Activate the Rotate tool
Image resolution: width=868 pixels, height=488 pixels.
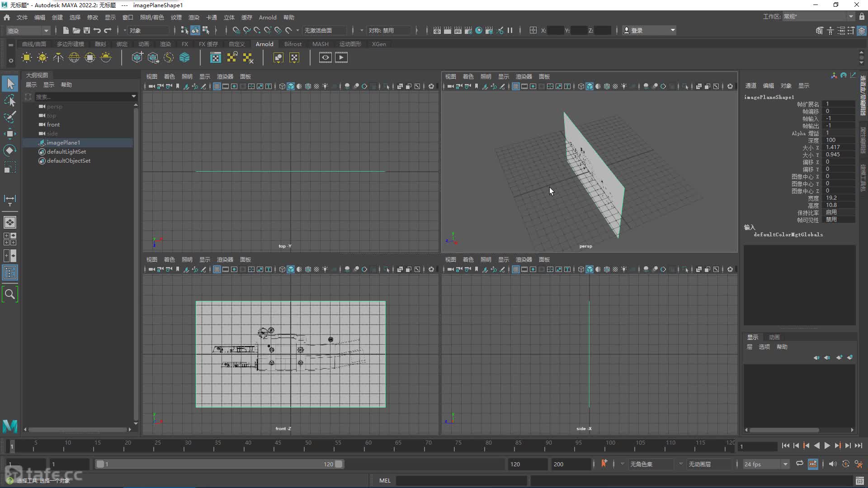(10, 150)
